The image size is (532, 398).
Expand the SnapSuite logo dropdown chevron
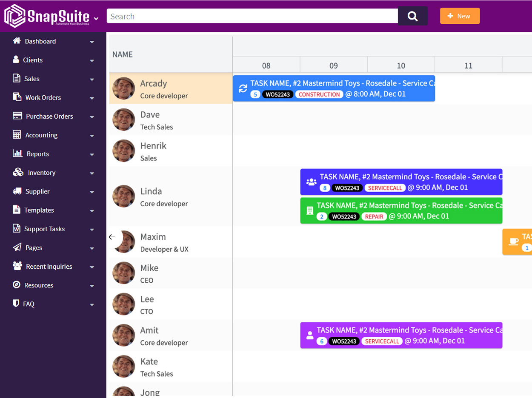96,18
